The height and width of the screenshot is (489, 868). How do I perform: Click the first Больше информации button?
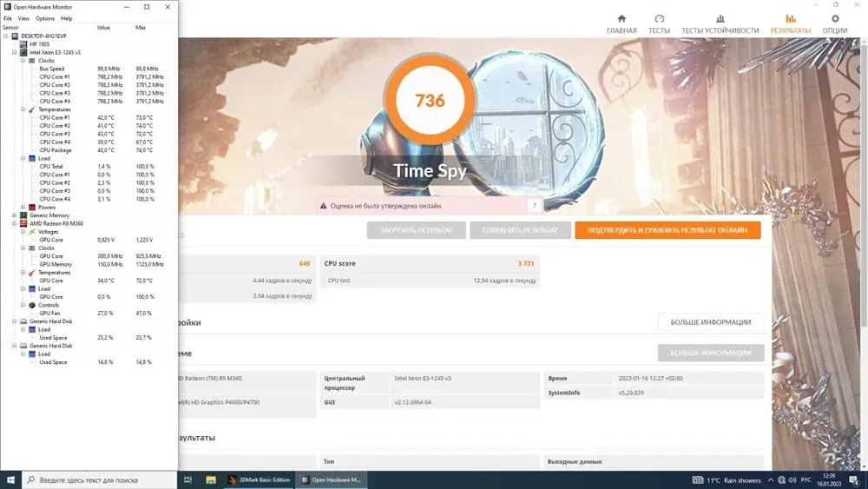point(710,322)
